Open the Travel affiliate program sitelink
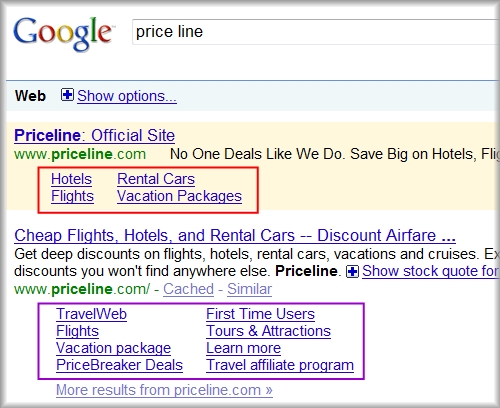This screenshot has width=500, height=408. (280, 365)
